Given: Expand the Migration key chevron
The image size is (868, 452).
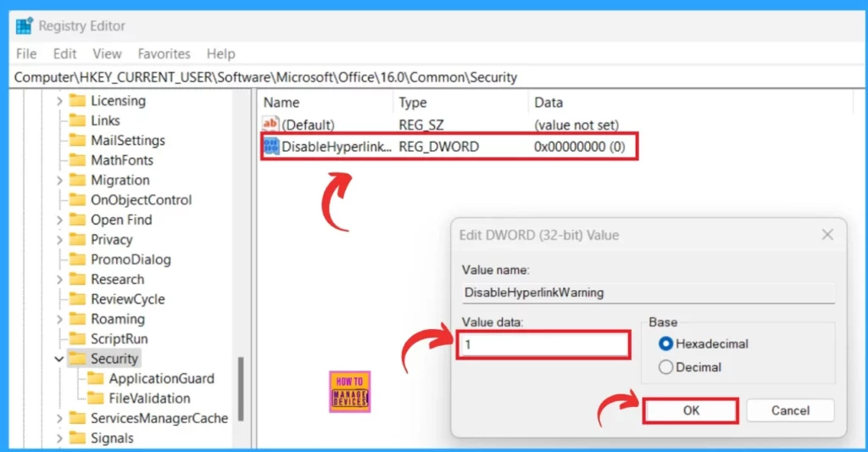Looking at the screenshot, I should (59, 180).
